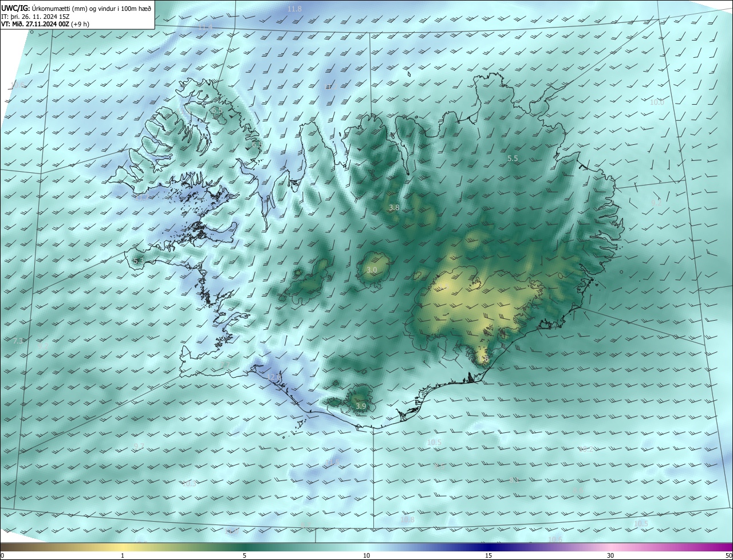This screenshot has width=733, height=560.
Task: Click the 10.0 value label
Action: pos(657,102)
